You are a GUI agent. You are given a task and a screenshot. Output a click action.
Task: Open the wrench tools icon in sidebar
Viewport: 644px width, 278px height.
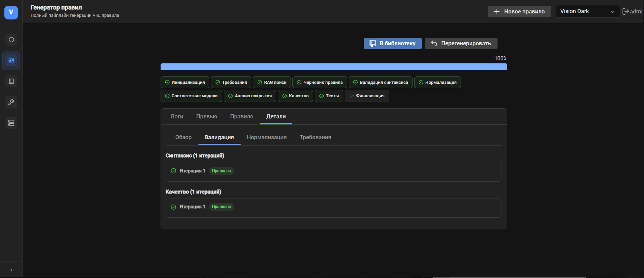[11, 102]
